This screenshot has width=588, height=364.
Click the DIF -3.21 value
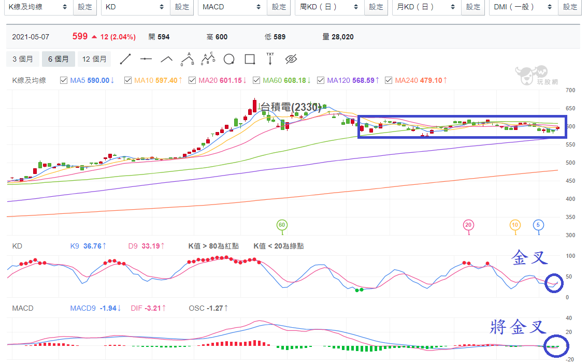pyautogui.click(x=149, y=308)
